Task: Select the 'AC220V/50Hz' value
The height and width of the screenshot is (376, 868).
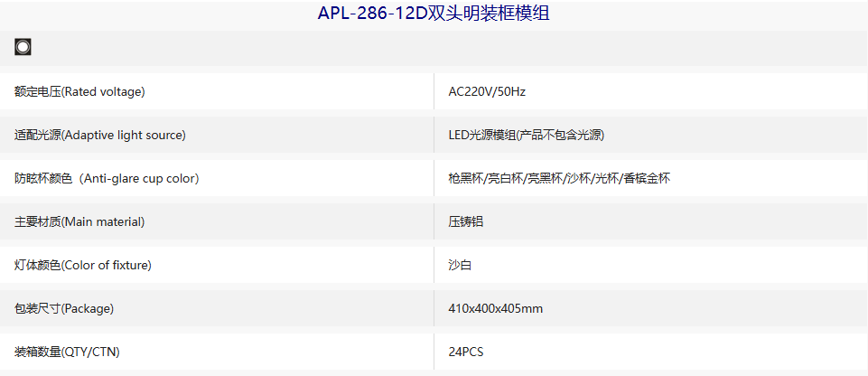Action: pyautogui.click(x=487, y=92)
